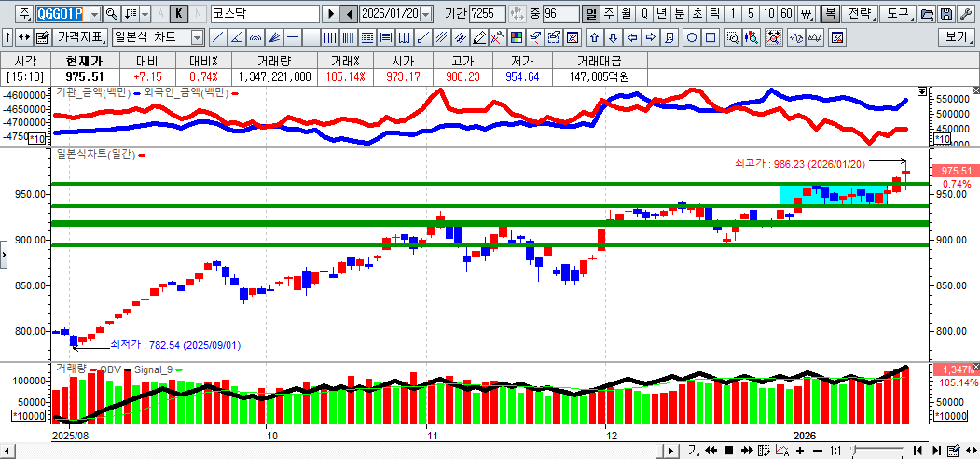
Task: Select the trend line drawing tool
Action: 217,37
